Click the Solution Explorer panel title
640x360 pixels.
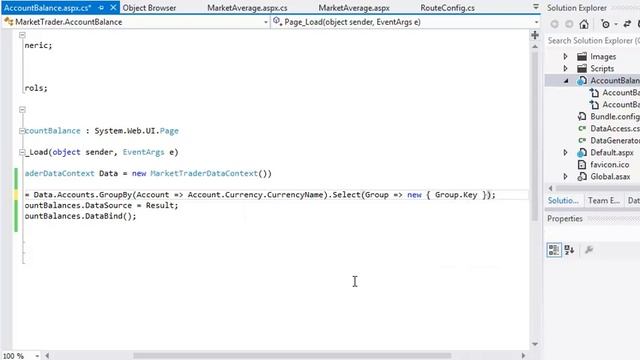[x=577, y=8]
